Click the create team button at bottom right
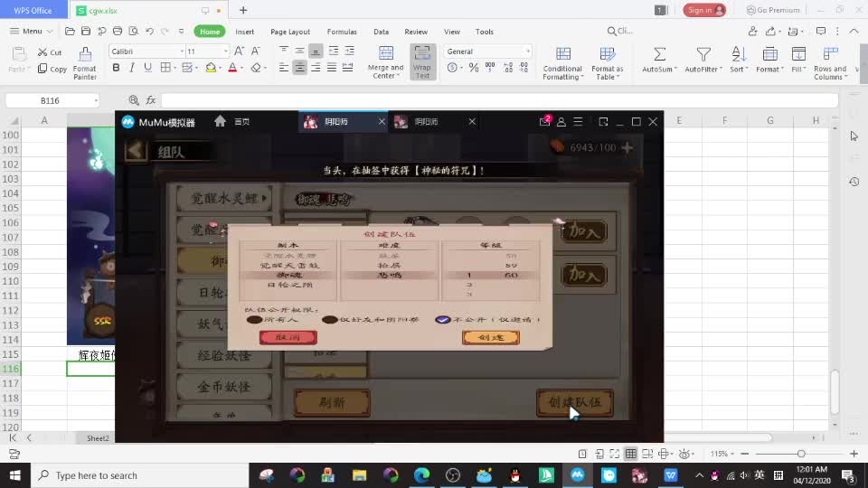The width and height of the screenshot is (868, 488). 575,402
